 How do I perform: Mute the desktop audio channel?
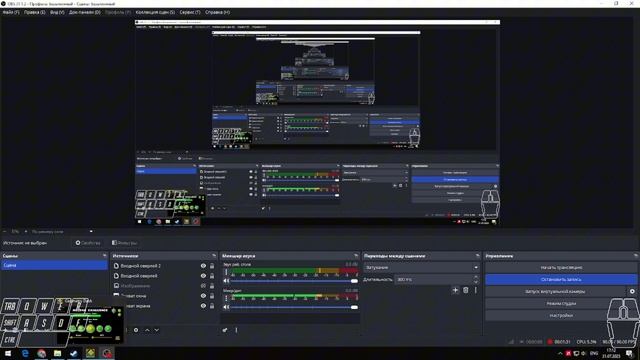tap(226, 281)
